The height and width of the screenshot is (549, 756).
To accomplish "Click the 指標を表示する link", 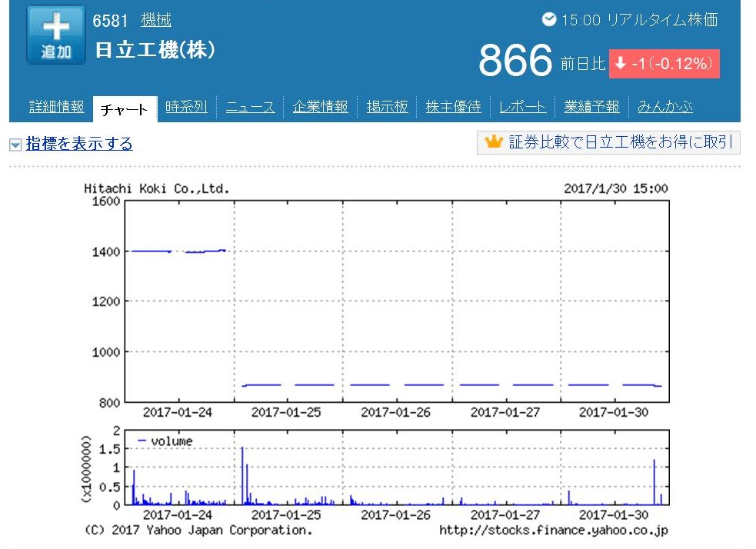I will (79, 144).
